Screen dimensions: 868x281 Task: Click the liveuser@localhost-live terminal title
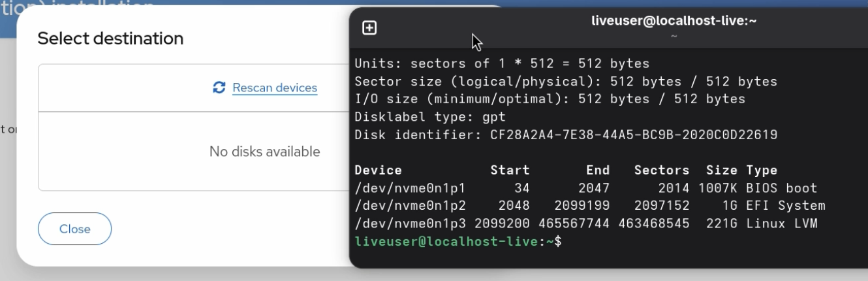coord(674,20)
